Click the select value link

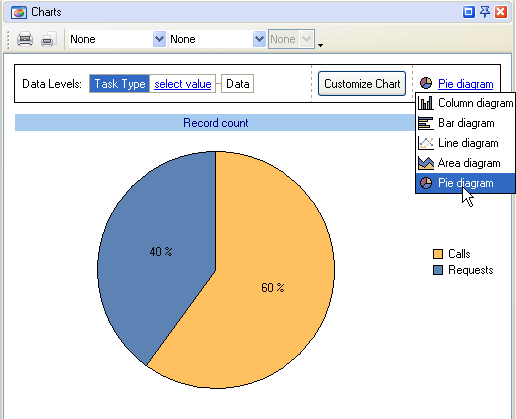[183, 84]
